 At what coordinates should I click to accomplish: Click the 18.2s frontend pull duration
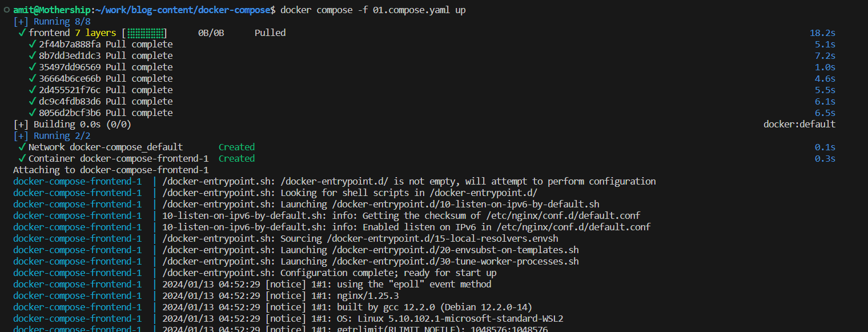pyautogui.click(x=822, y=33)
